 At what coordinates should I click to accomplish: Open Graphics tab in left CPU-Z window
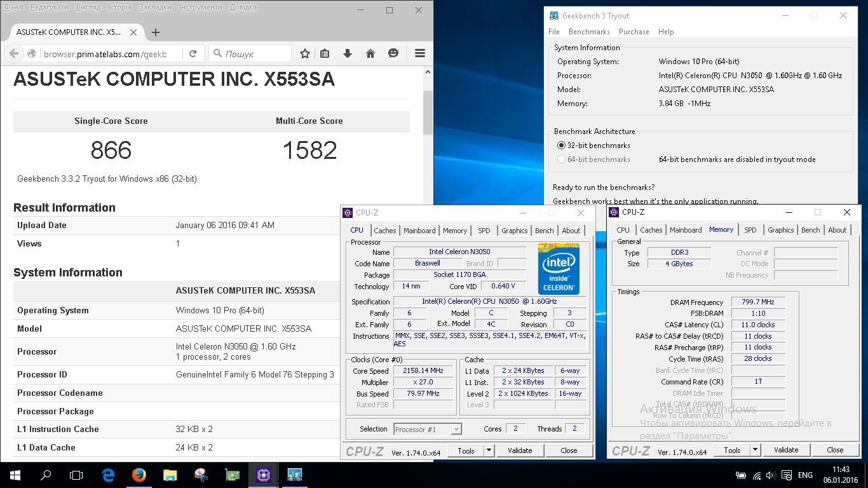(x=514, y=231)
